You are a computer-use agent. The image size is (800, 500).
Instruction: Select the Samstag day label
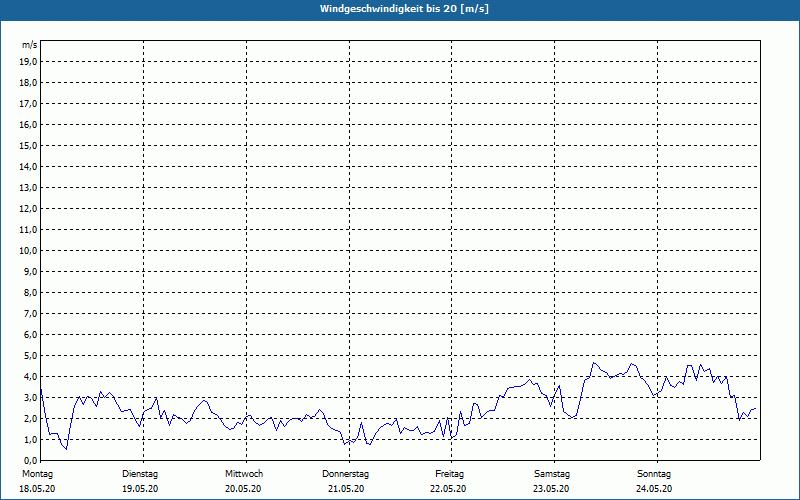point(552,473)
